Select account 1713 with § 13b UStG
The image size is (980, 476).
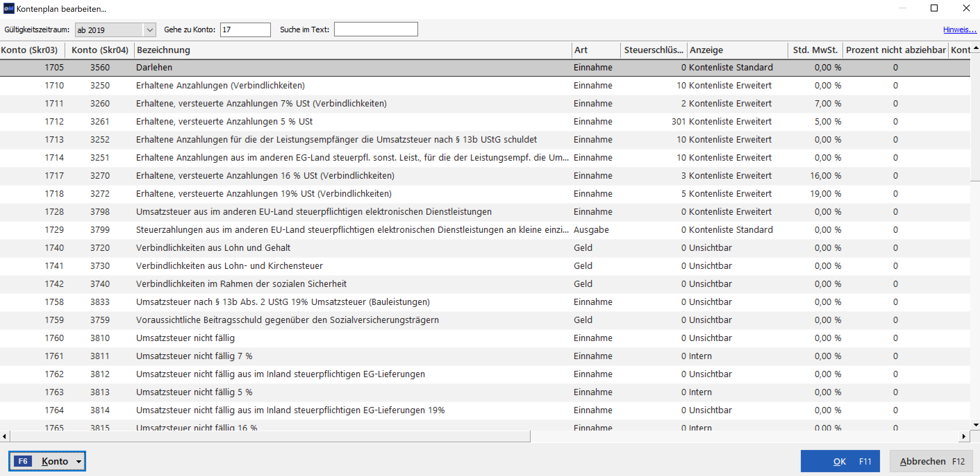(x=485, y=140)
